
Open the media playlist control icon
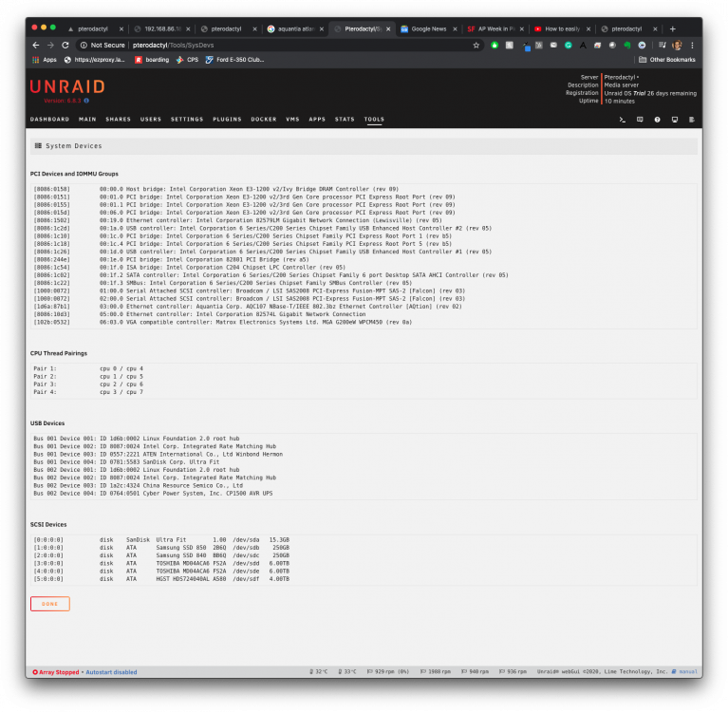point(663,45)
